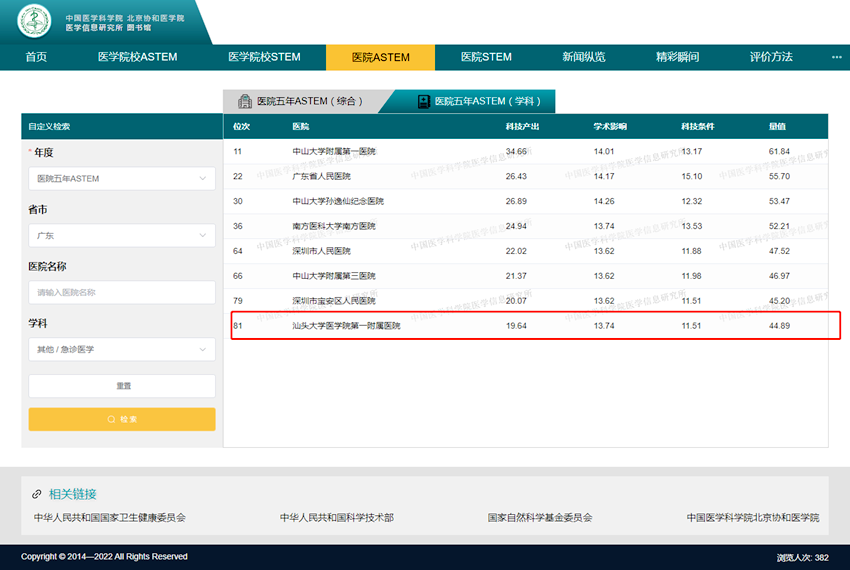Open 医学院校ASTEM navigation item
This screenshot has width=850, height=570.
138,57
